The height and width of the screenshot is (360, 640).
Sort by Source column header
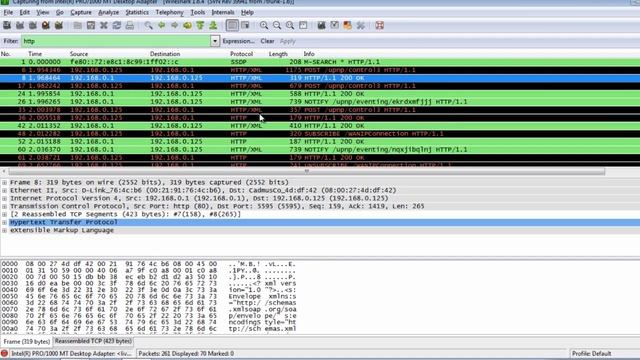pyautogui.click(x=79, y=54)
